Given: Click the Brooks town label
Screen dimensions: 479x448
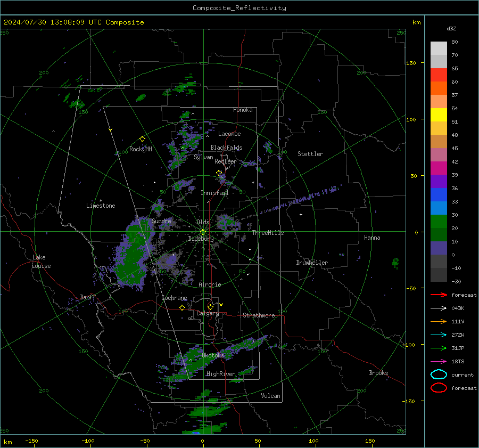Looking at the screenshot, I should [x=378, y=373].
